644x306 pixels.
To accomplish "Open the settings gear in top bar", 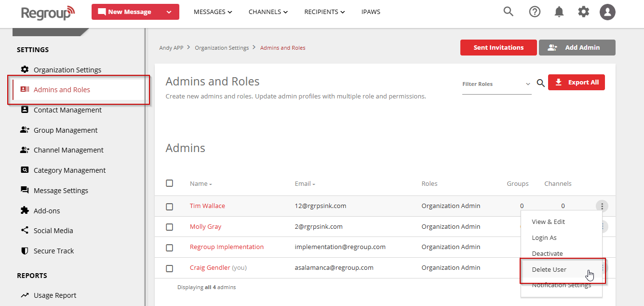I will (584, 12).
